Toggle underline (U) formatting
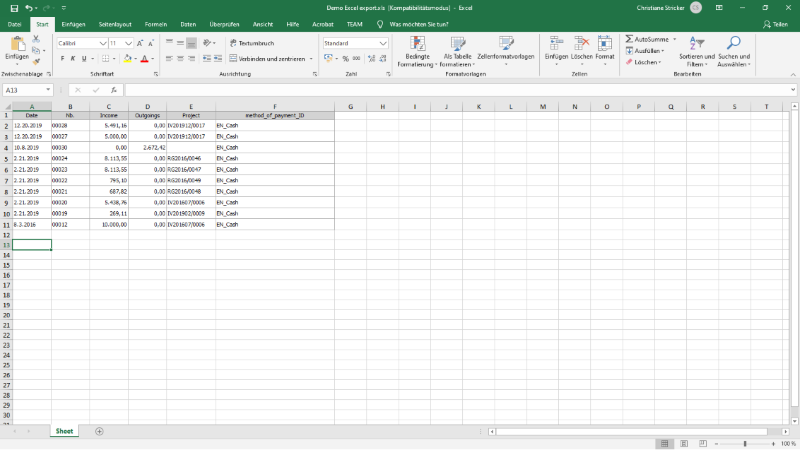 point(84,59)
